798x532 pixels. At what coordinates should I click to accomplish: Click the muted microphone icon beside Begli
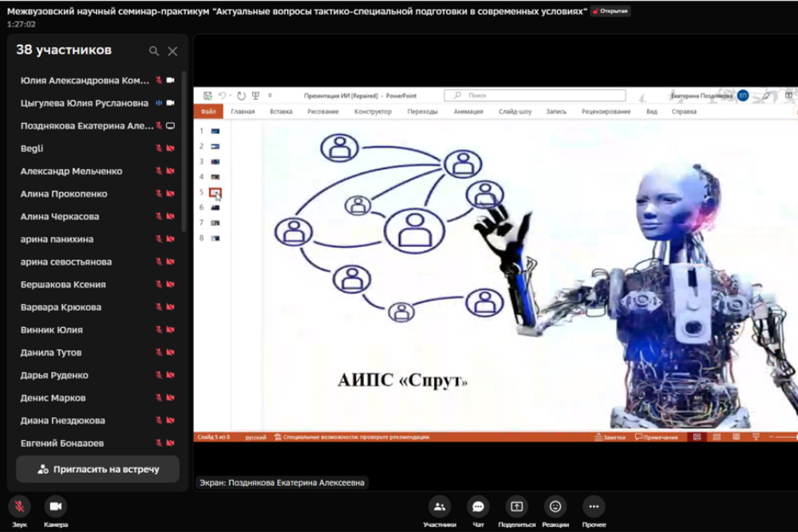point(159,148)
